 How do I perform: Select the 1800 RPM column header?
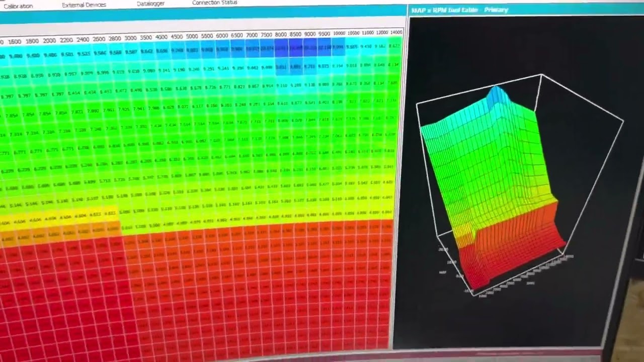coord(32,41)
